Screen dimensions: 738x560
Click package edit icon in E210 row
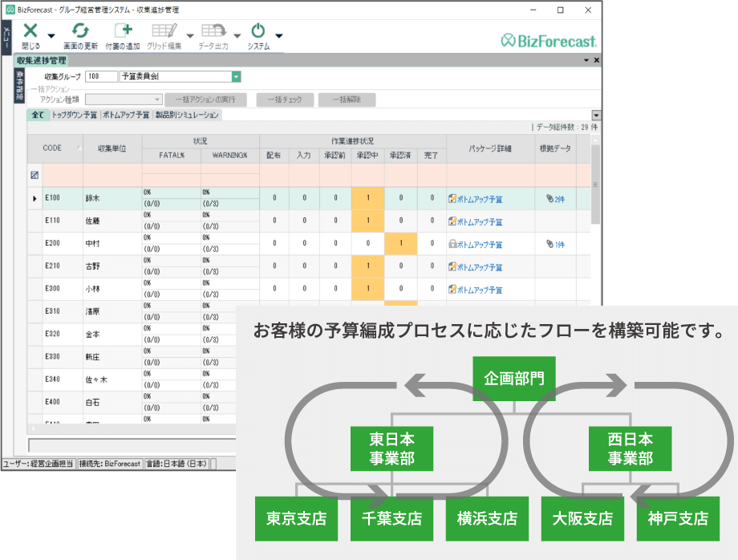[452, 266]
